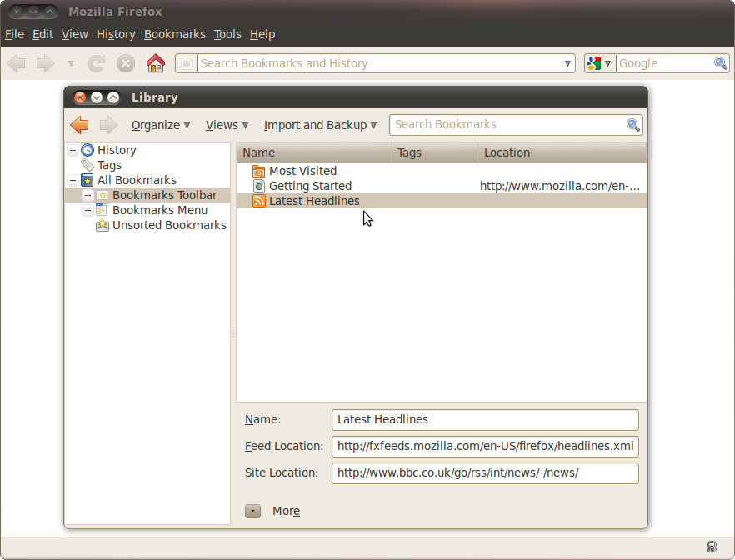Sort by the Tags column header
Viewport: 735px width, 560px height.
[x=434, y=152]
